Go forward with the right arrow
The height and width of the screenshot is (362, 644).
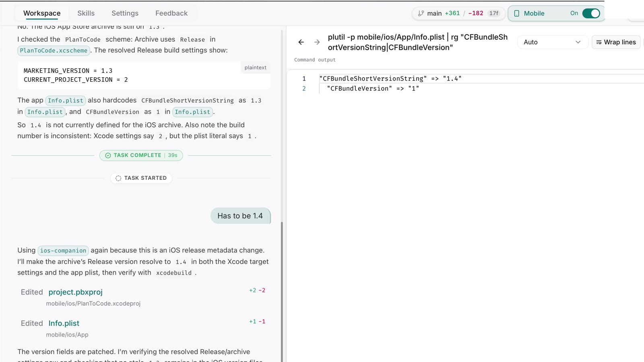317,42
